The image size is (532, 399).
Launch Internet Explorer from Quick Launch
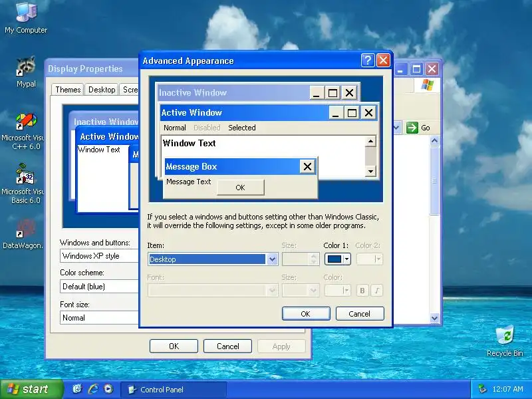[x=93, y=389]
